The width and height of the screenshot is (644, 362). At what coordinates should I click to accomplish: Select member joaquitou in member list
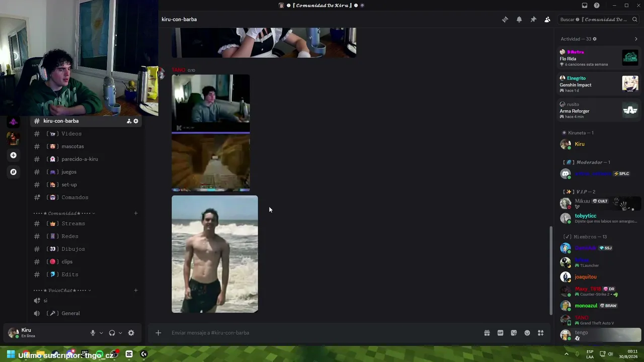(x=599, y=277)
